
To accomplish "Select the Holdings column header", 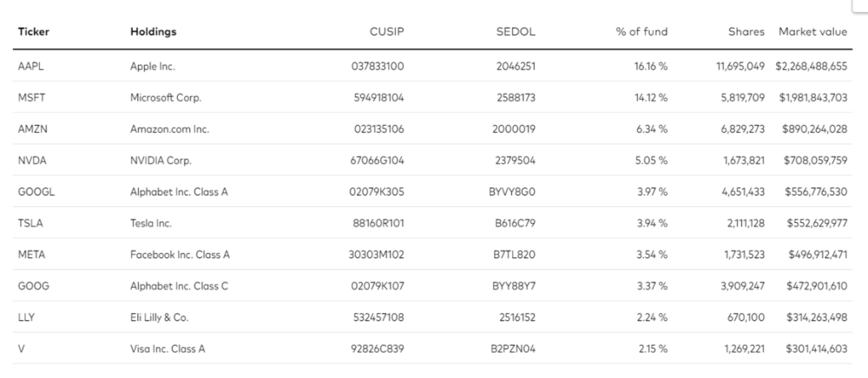I will pyautogui.click(x=154, y=31).
